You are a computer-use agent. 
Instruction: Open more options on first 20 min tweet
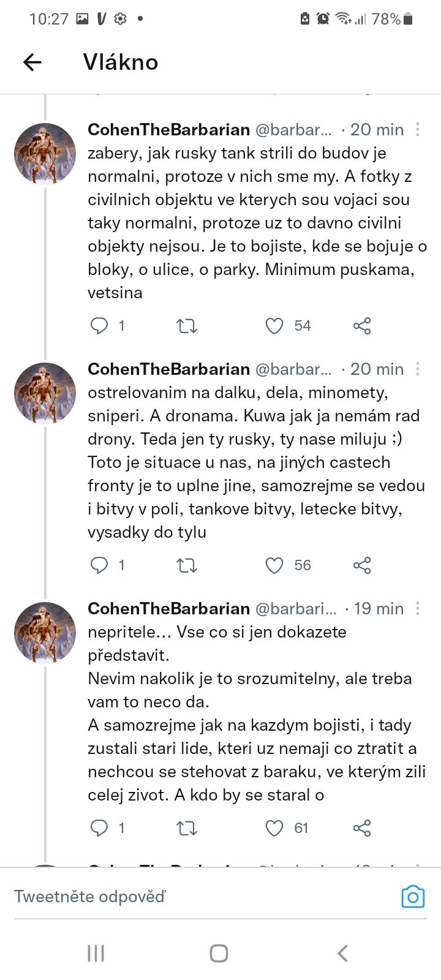pos(418,129)
